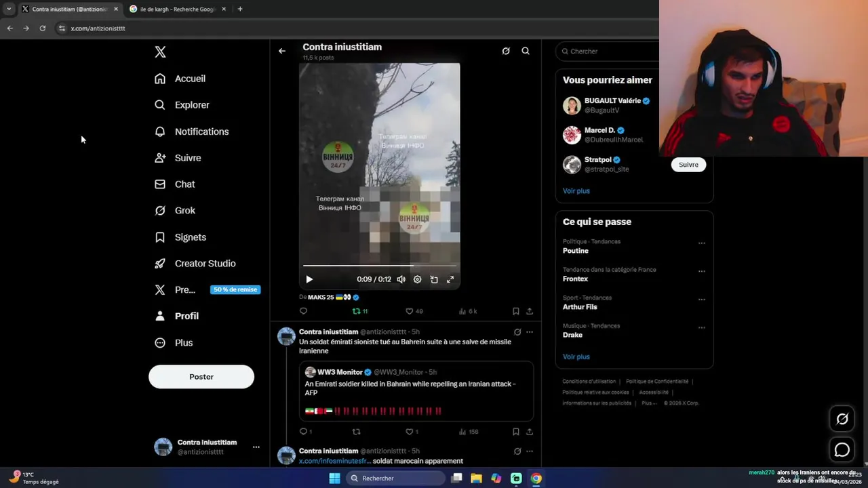868x488 pixels.
Task: Toggle picture-in-picture for the video
Action: 434,279
